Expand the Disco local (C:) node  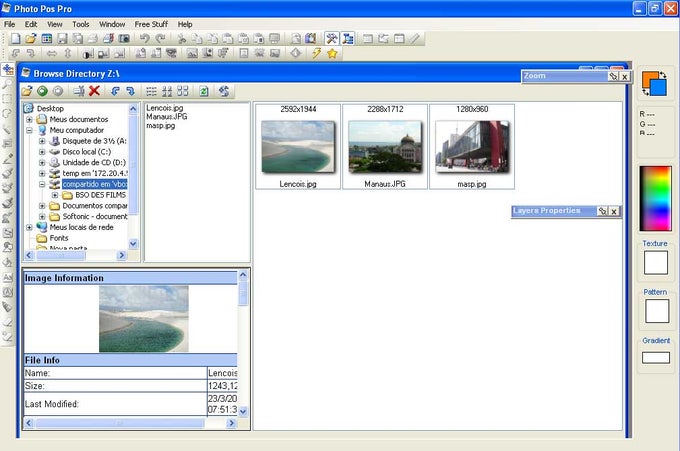coord(42,152)
